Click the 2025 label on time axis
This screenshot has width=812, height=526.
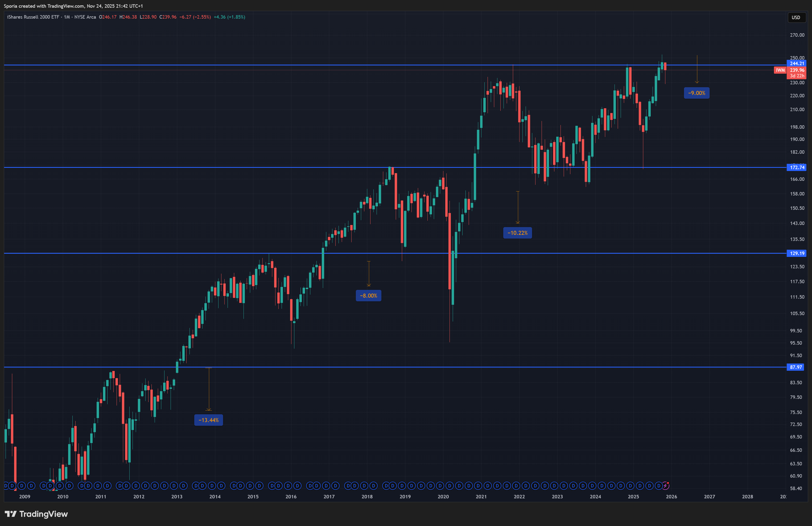coord(634,497)
